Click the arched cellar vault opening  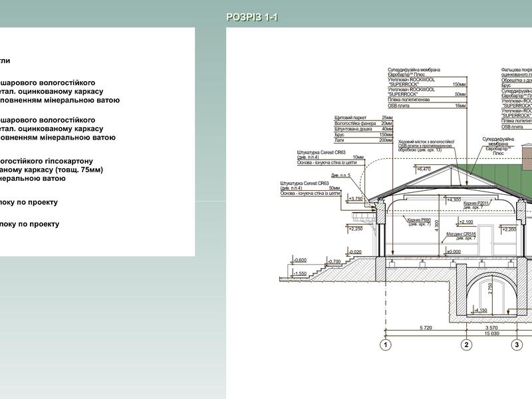coord(492,296)
